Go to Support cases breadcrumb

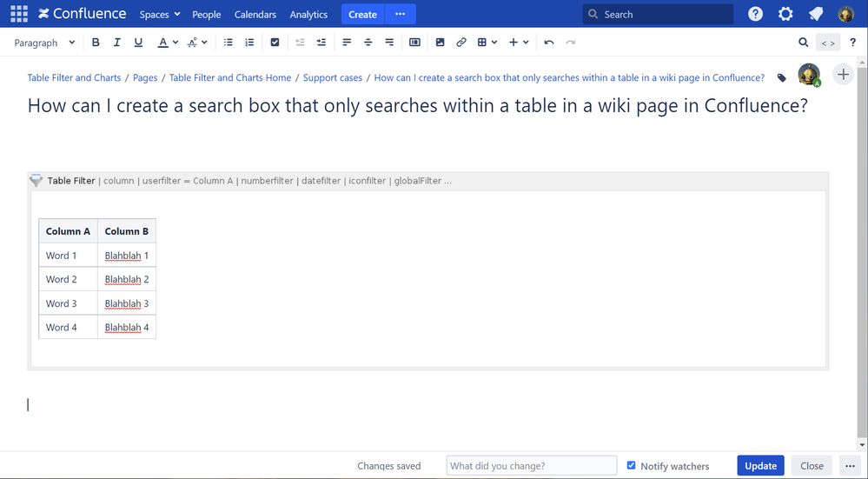pyautogui.click(x=333, y=77)
